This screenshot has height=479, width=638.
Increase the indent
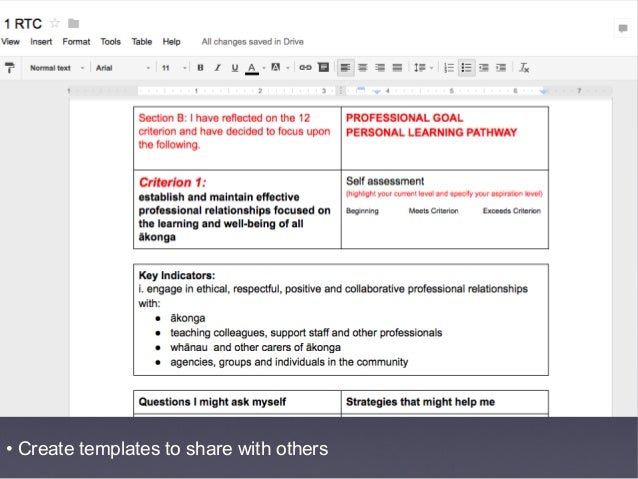pyautogui.click(x=501, y=68)
